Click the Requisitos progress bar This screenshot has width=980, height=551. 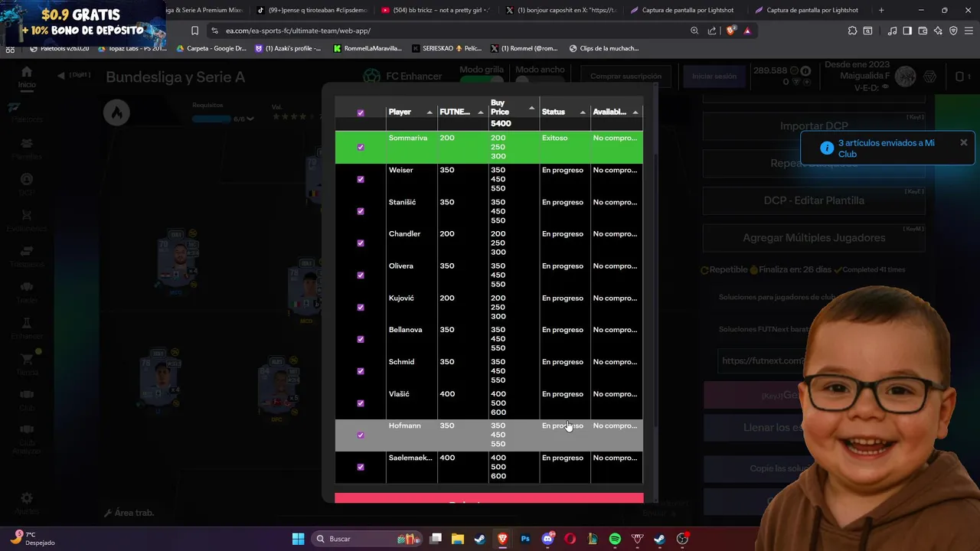211,119
